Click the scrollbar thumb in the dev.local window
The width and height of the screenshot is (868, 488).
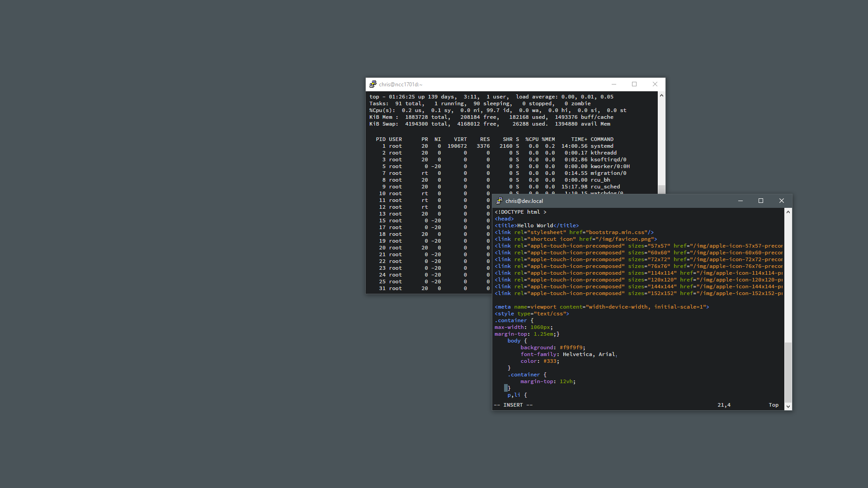(x=788, y=372)
